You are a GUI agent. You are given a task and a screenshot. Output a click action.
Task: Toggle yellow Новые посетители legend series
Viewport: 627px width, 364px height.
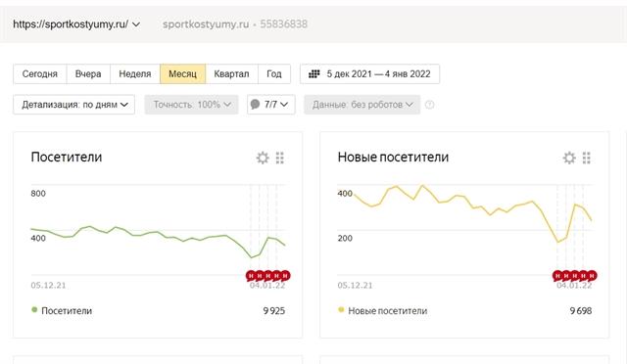tap(383, 310)
